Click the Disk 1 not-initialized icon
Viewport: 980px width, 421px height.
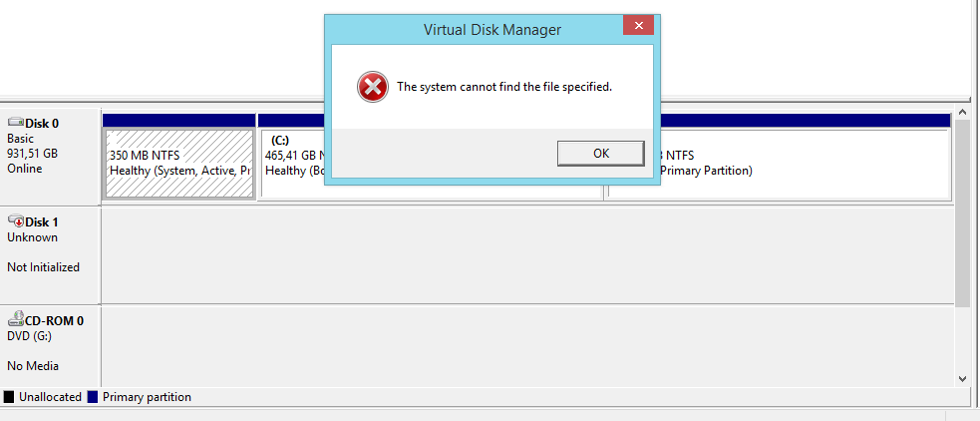(x=16, y=221)
